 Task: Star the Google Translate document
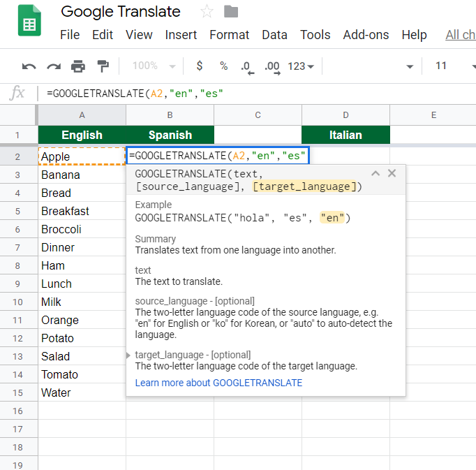(207, 12)
